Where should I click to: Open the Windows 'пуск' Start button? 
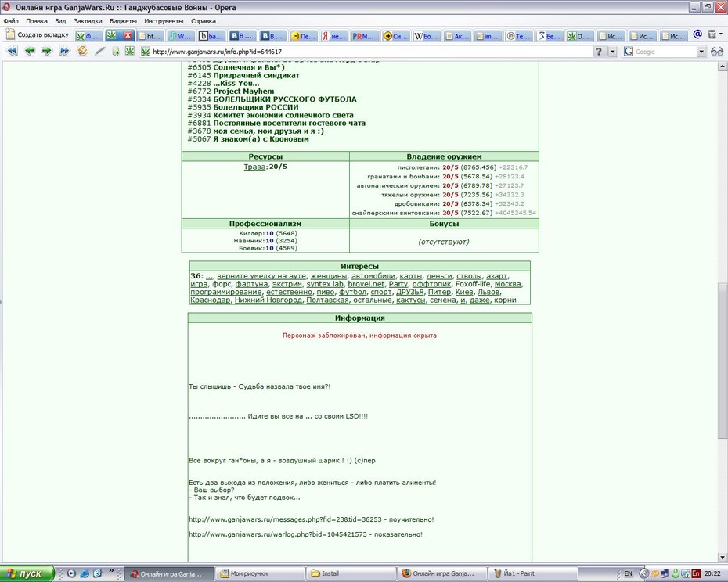click(27, 573)
